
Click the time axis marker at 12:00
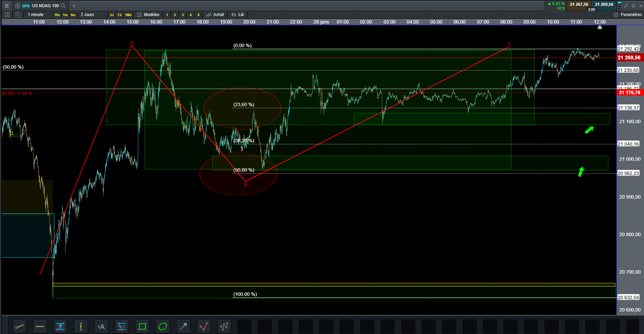point(600,27)
